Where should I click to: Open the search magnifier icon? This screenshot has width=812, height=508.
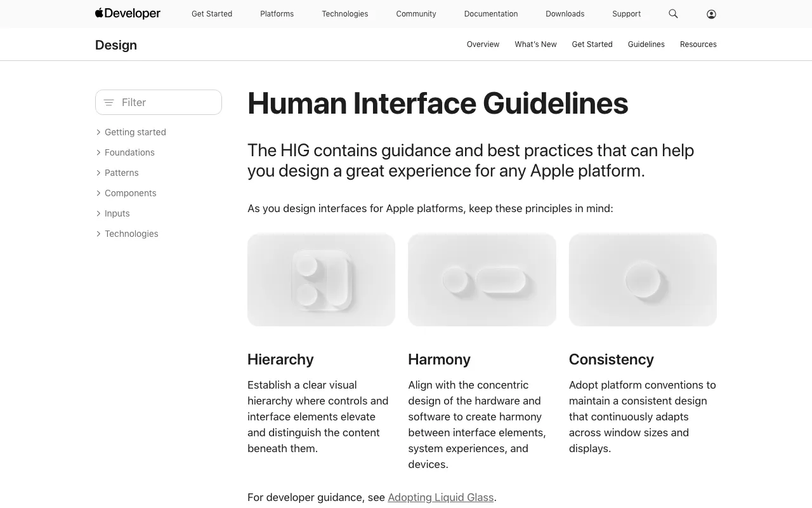point(673,13)
